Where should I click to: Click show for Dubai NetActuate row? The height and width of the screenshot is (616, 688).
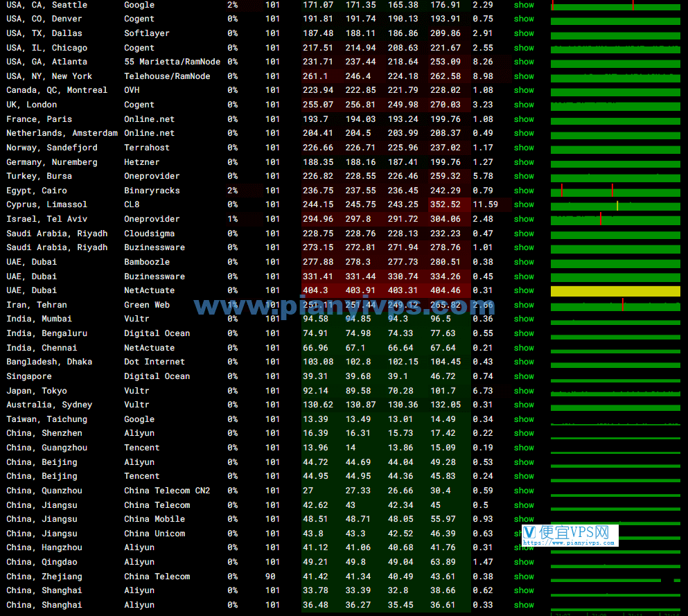coord(524,290)
